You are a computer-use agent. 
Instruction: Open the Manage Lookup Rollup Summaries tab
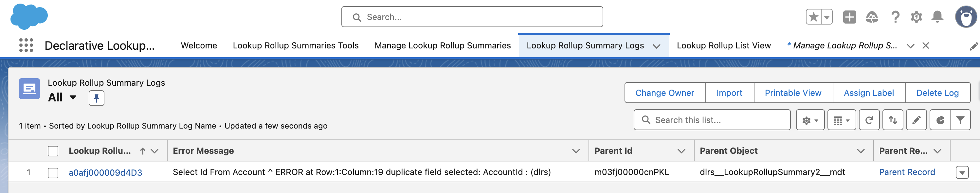pyautogui.click(x=443, y=45)
